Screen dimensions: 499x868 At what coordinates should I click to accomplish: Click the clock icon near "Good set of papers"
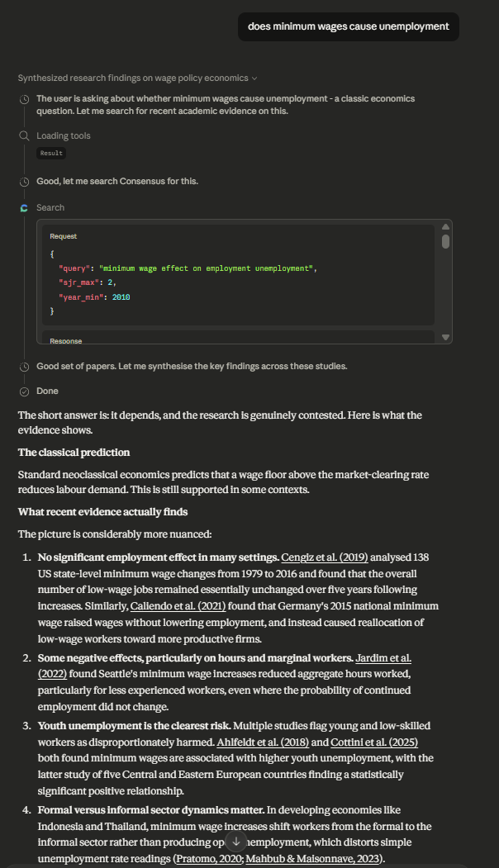[x=23, y=366]
